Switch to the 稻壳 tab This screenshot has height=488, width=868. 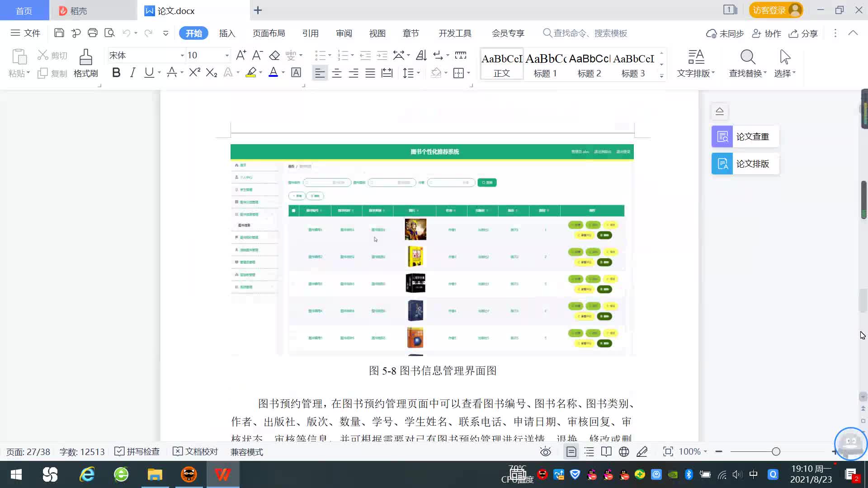93,10
